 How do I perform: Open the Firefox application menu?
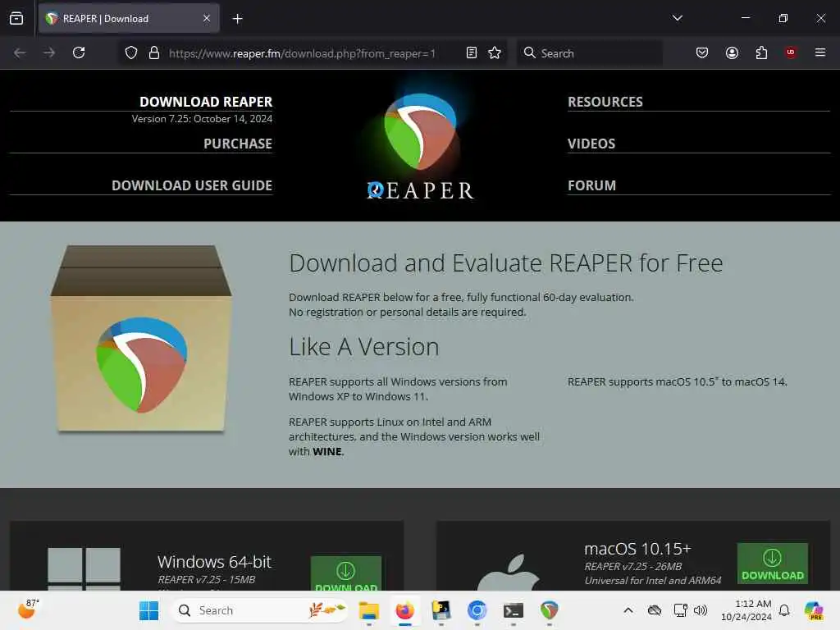(820, 52)
